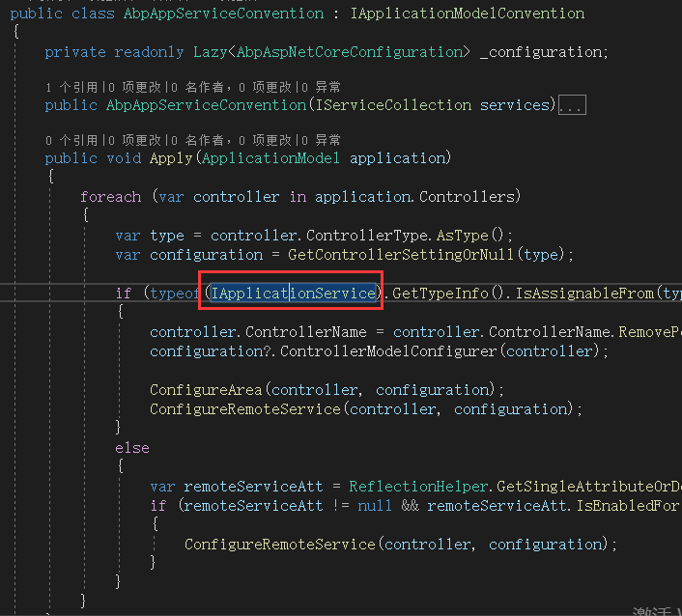Click ConfigureRemoteService below the ConfigureArea line
682x616 pixels.
coord(245,409)
